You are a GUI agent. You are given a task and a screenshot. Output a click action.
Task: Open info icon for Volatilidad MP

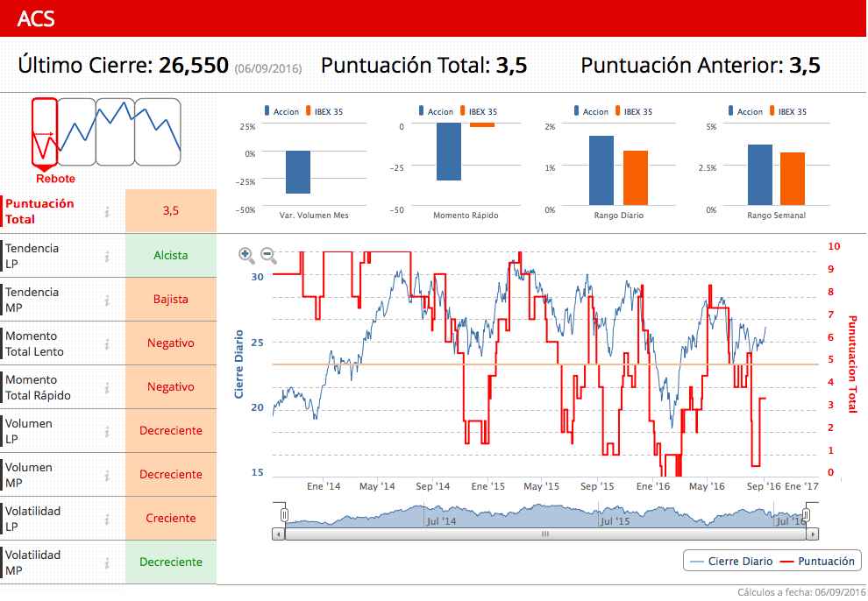coord(107,562)
